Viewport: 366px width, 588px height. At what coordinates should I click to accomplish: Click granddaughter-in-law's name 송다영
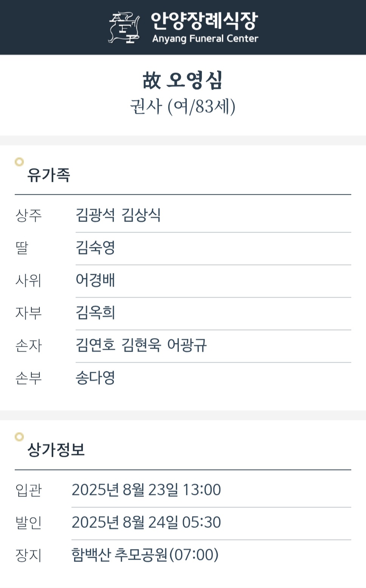pos(95,378)
